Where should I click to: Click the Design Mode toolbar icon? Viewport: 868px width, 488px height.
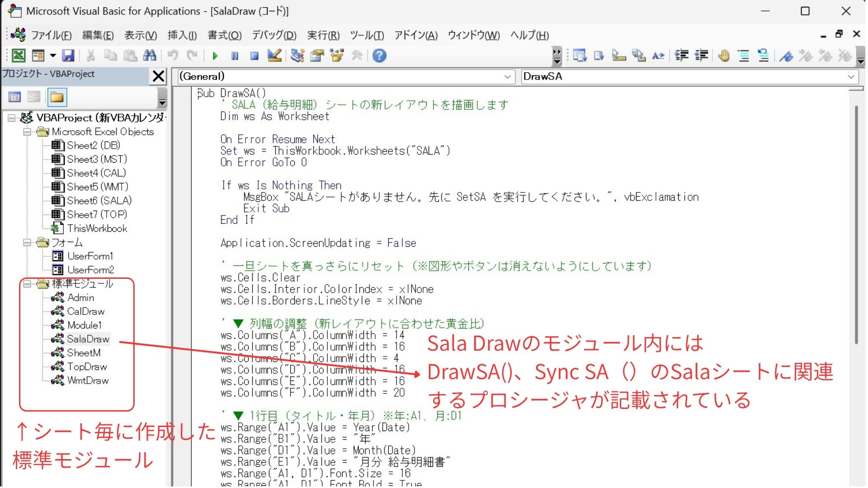pyautogui.click(x=274, y=56)
